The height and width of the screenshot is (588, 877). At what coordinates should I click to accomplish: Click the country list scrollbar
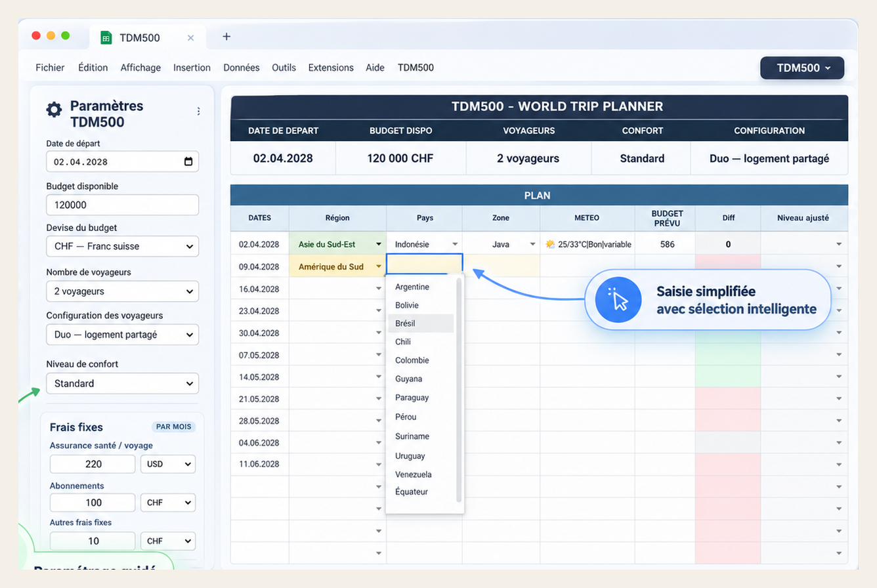pos(459,390)
